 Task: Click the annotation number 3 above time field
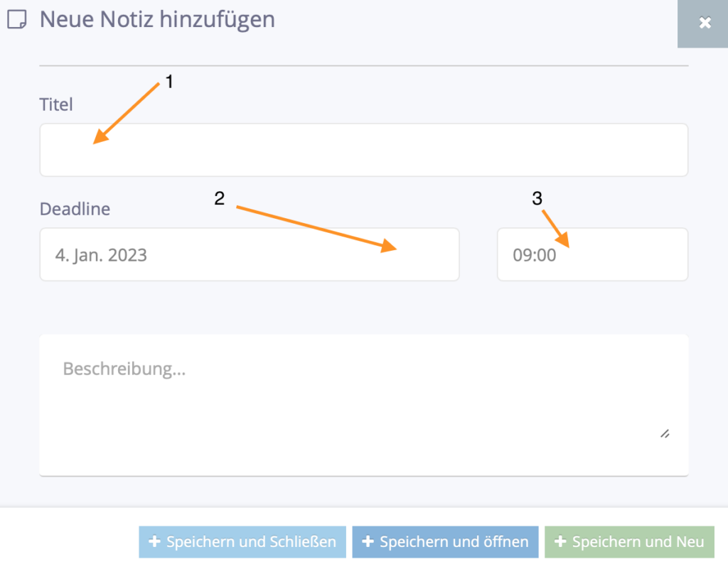537,198
